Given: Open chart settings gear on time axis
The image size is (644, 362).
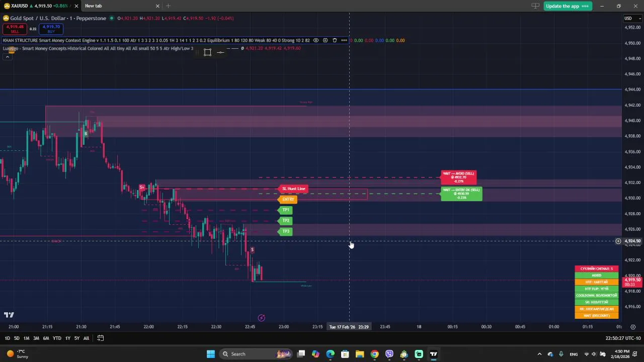Looking at the screenshot, I should click(x=633, y=327).
